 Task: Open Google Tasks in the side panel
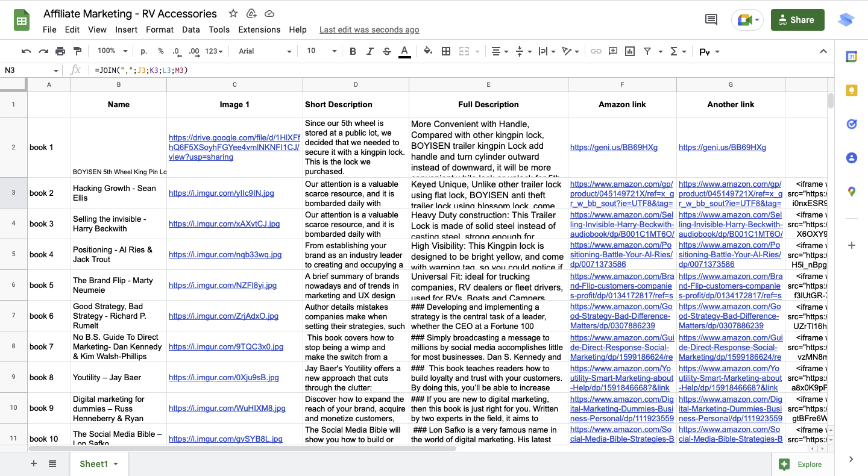pos(851,124)
